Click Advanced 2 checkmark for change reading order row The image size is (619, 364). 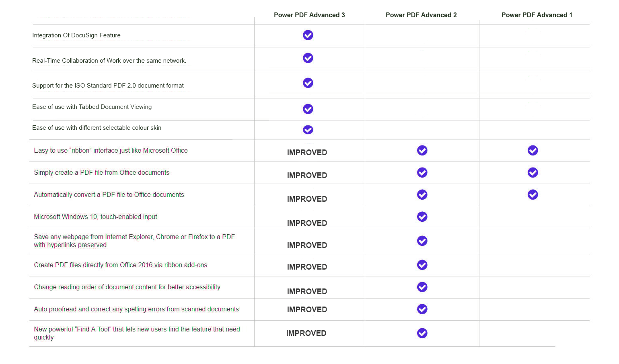(x=422, y=287)
